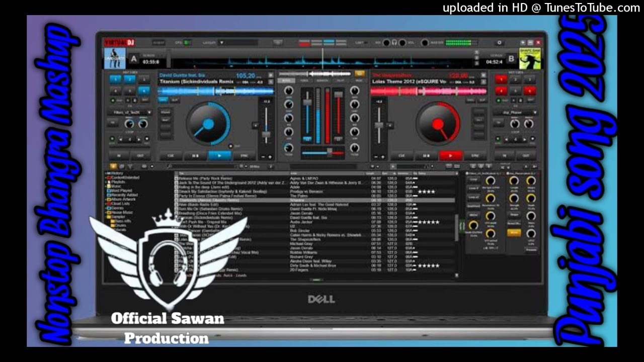Pause deck B with the pause button
Viewport: 644px width, 362px height.
(x=426, y=156)
